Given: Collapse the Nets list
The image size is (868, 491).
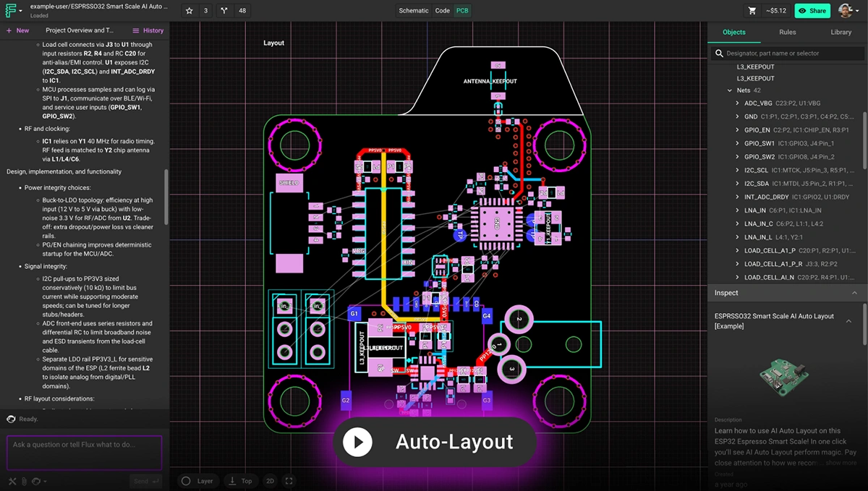Looking at the screenshot, I should pyautogui.click(x=729, y=90).
